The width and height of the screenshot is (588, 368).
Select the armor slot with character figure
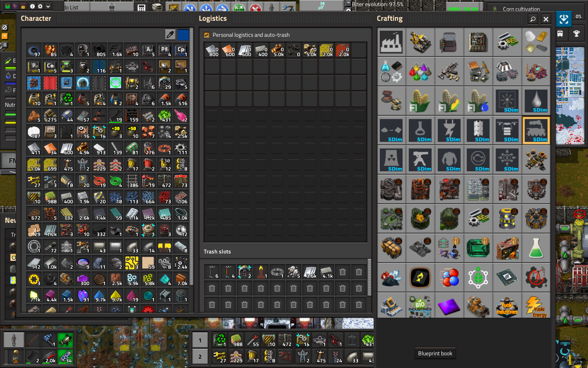point(14,340)
